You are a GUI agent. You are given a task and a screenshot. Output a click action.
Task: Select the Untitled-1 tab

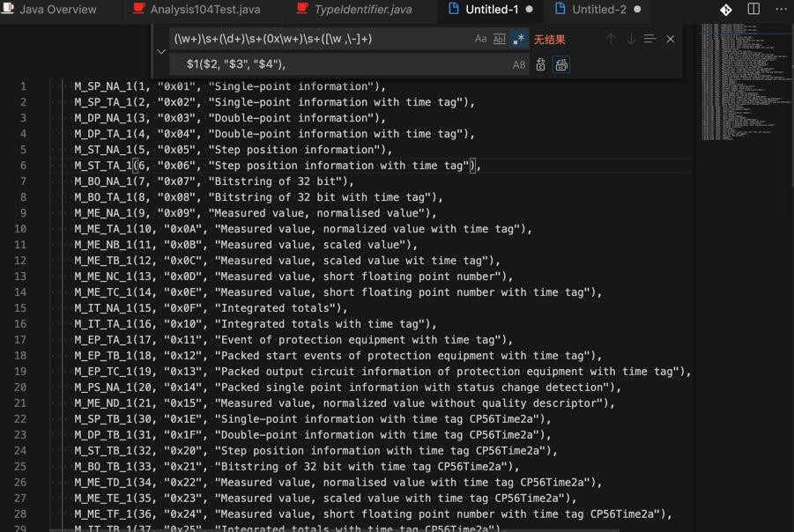click(491, 9)
